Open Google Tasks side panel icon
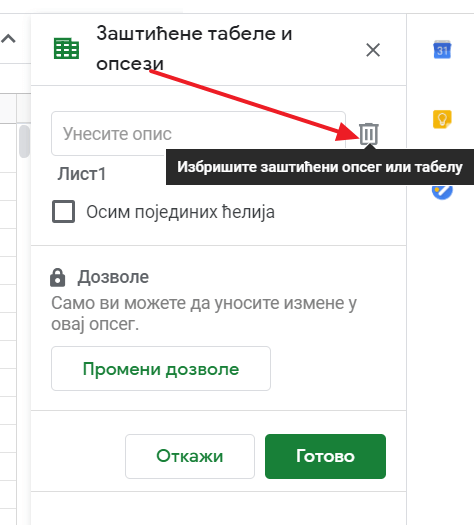Viewport: 474px width, 525px height. 442,191
